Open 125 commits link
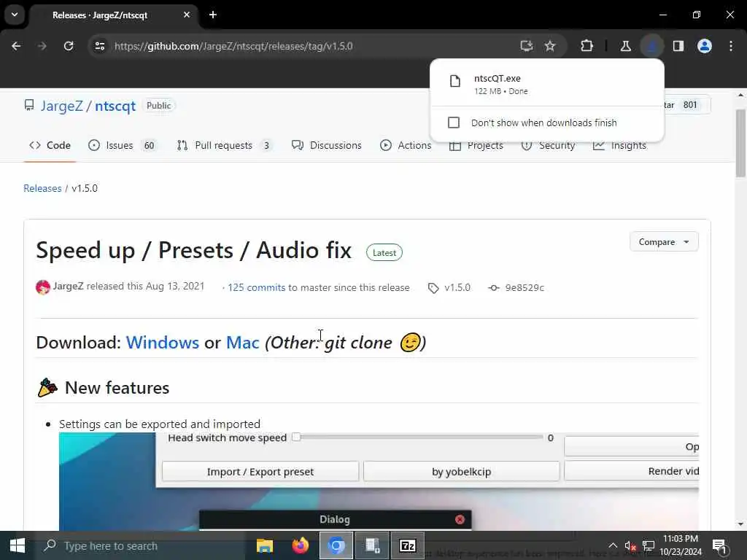The image size is (747, 560). tap(256, 287)
